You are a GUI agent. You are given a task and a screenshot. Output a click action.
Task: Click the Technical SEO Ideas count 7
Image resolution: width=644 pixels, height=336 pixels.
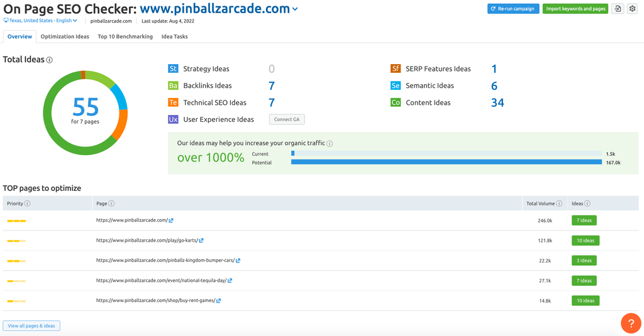[x=272, y=102]
